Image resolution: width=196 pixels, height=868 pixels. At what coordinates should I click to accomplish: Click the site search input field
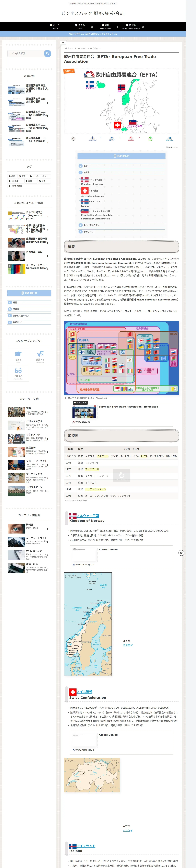(x=26, y=53)
